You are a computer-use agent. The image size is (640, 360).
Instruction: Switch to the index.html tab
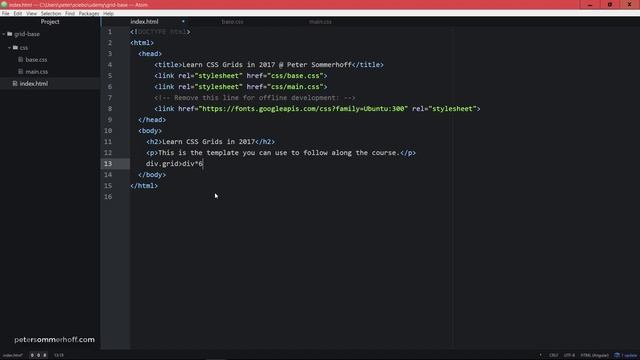tap(144, 22)
